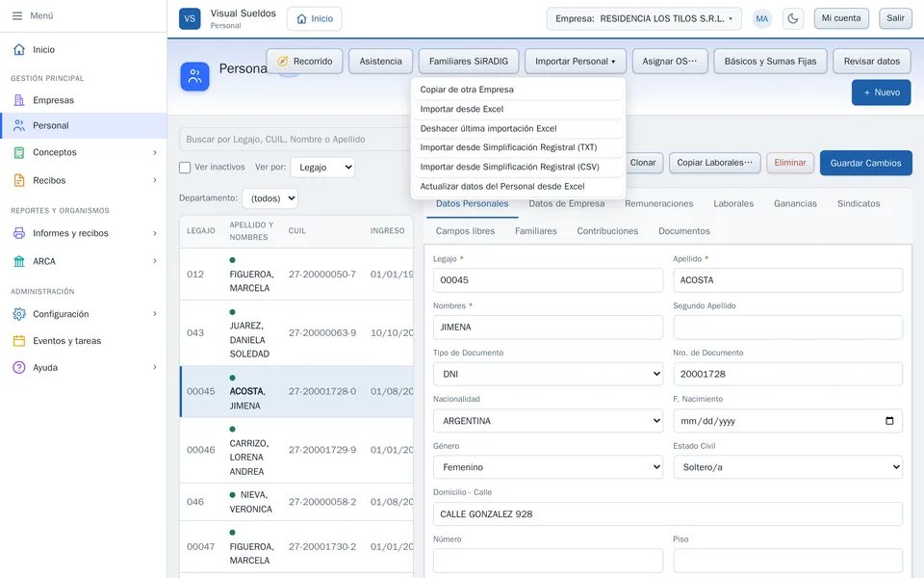Select Deshacer última importación Excel
924x578 pixels.
[518, 128]
